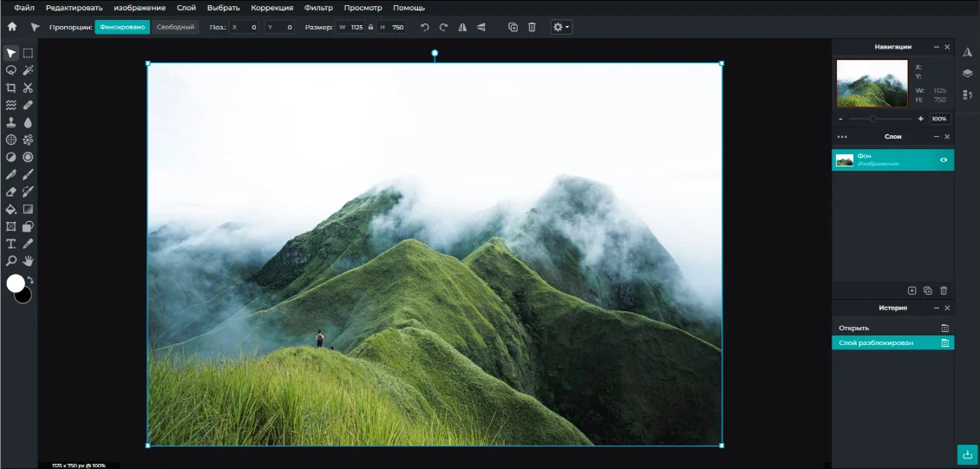This screenshot has height=469, width=980.
Task: Open the Фильтр menu
Action: point(318,8)
